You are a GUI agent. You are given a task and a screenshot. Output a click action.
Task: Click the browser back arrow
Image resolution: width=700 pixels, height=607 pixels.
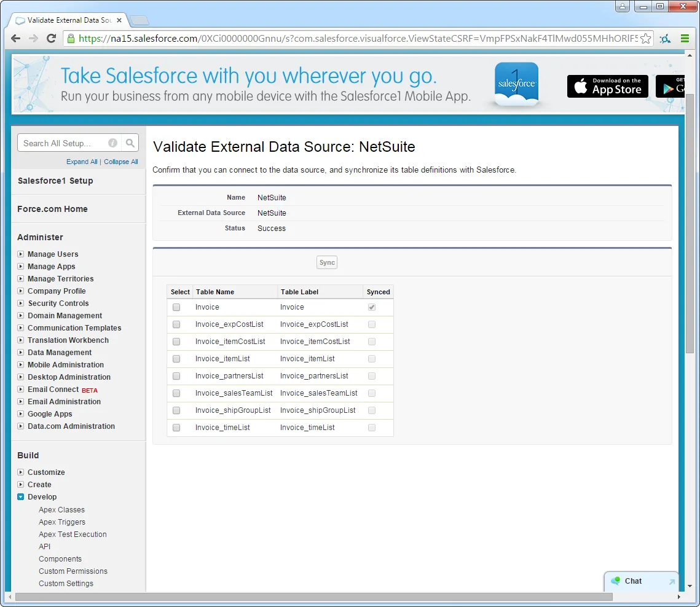coord(15,38)
